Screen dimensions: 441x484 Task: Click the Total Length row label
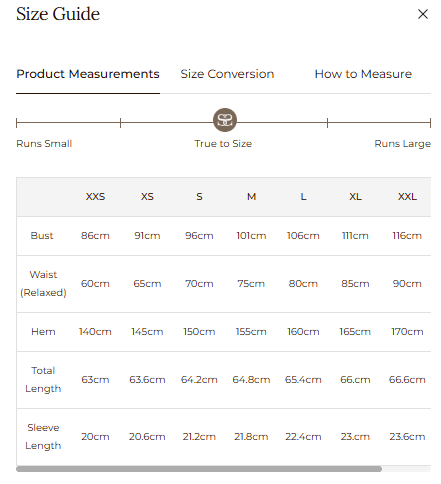[43, 380]
